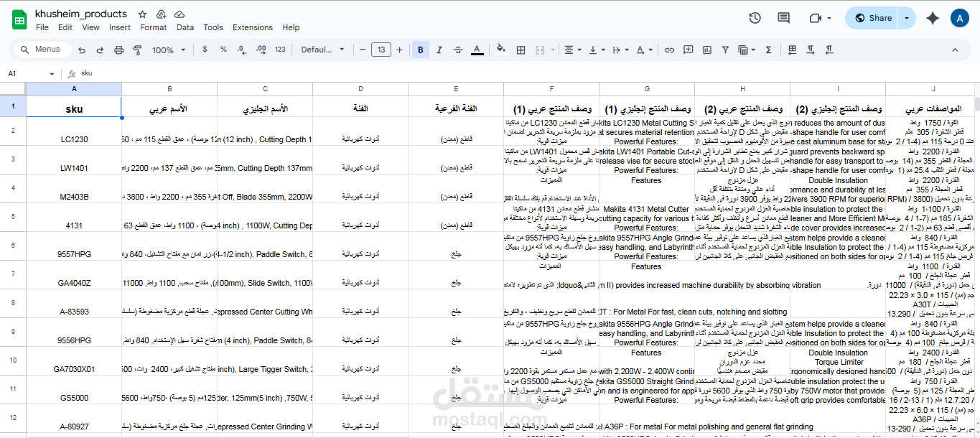Viewport: 980px width, 438px height.
Task: Insert a comment from toolbar
Action: pyautogui.click(x=689, y=50)
